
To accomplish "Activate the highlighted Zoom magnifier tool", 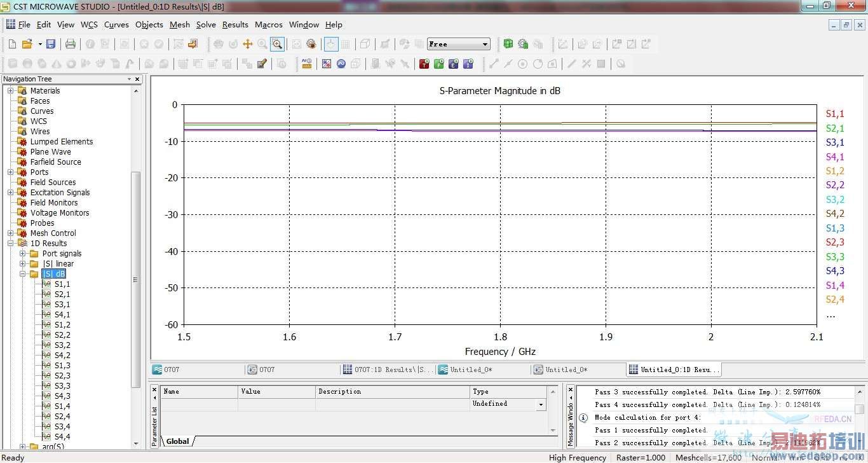I will click(x=277, y=44).
